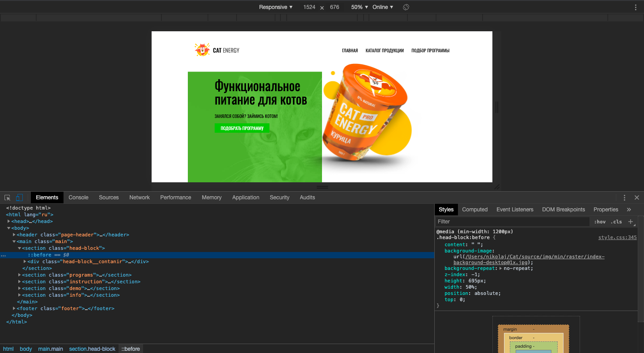
Task: Open DevTools customize menu (three dots)
Action: click(x=625, y=198)
